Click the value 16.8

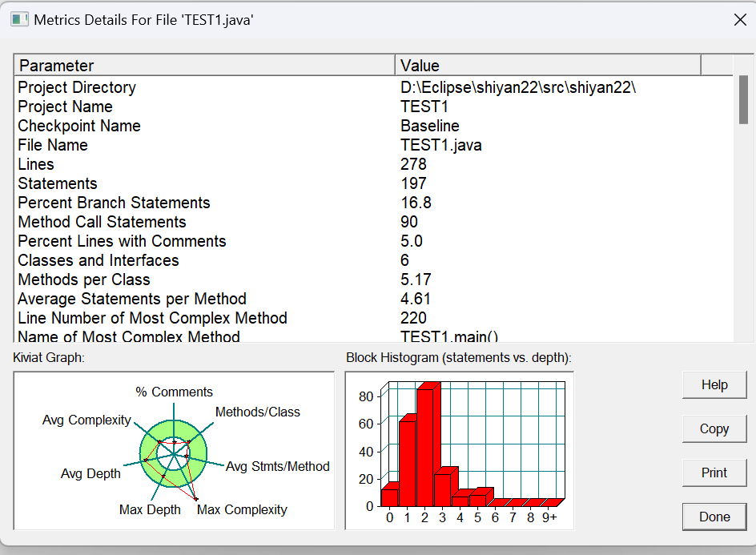click(416, 203)
